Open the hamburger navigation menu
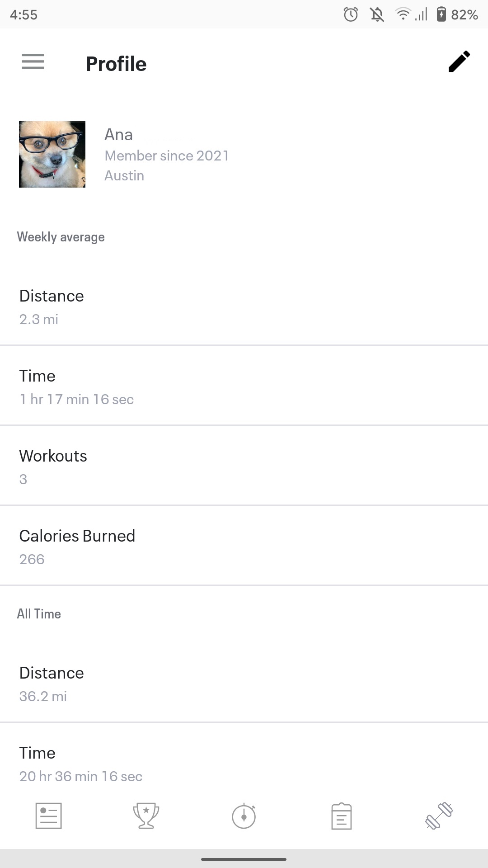488x868 pixels. [x=33, y=61]
